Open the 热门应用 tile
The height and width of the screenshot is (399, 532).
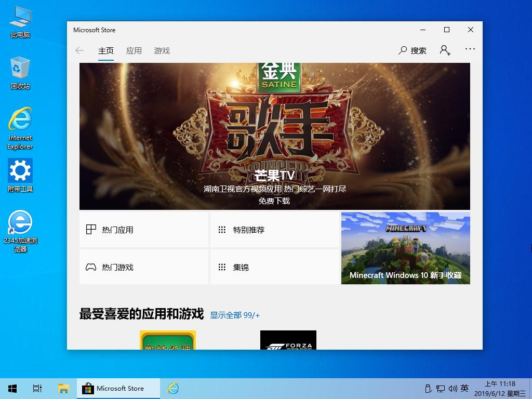coord(144,230)
